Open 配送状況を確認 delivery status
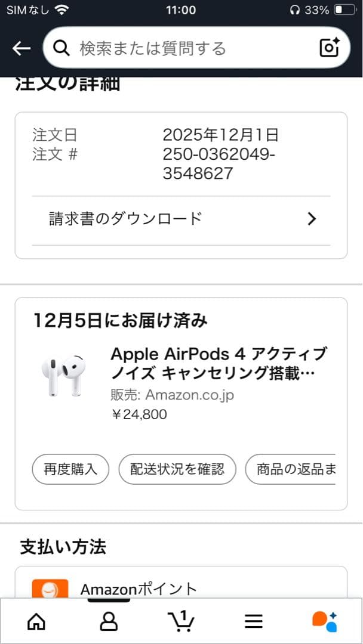The image size is (363, 644). pyautogui.click(x=177, y=469)
